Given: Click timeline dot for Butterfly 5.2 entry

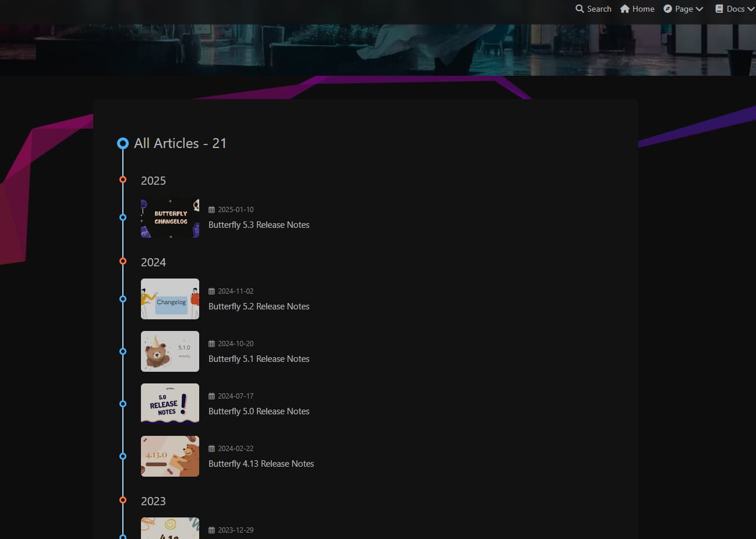Looking at the screenshot, I should coord(123,299).
